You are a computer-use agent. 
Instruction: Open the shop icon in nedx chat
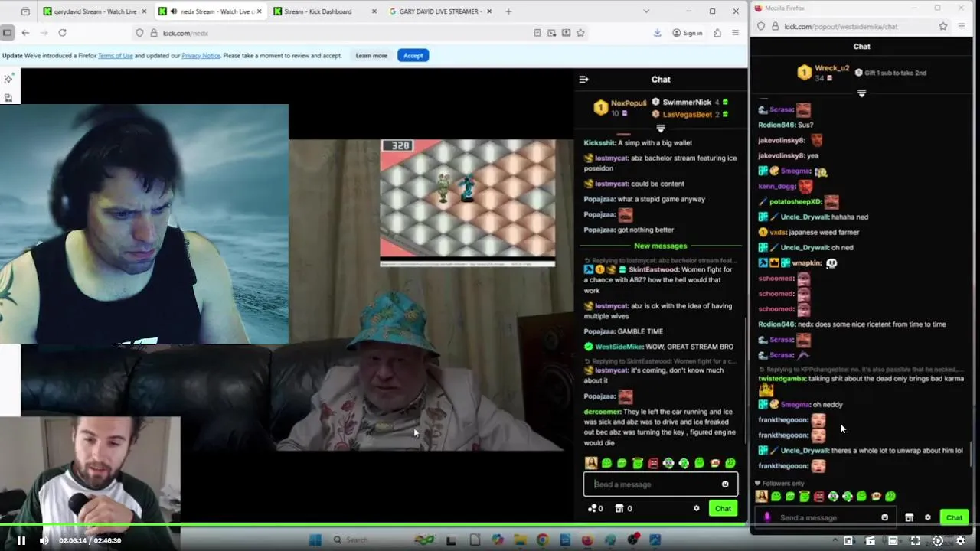pyautogui.click(x=619, y=508)
